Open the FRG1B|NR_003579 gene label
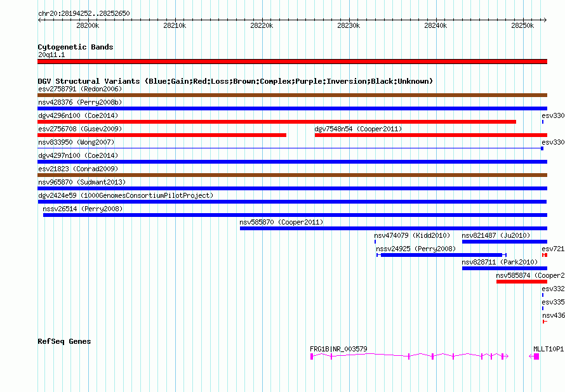 click(x=338, y=349)
